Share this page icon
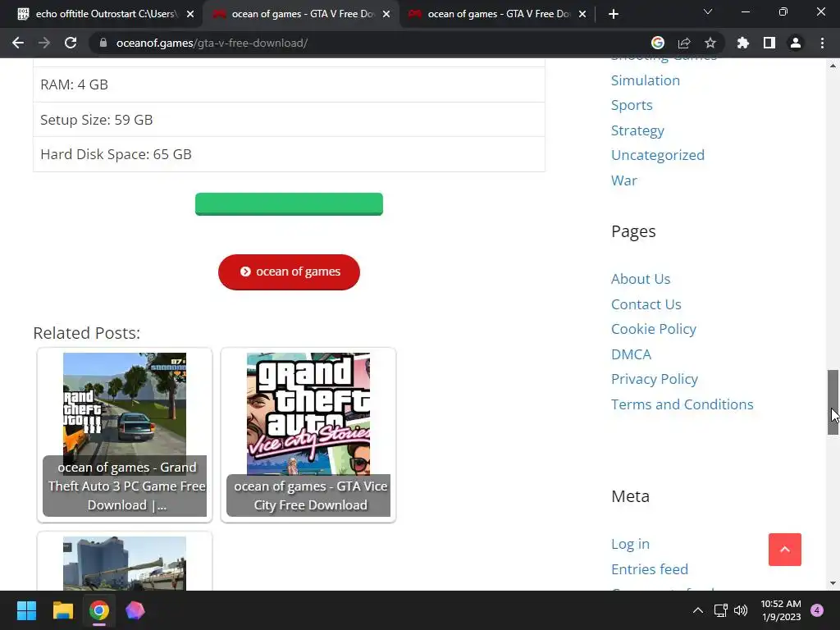This screenshot has width=840, height=630. [684, 43]
